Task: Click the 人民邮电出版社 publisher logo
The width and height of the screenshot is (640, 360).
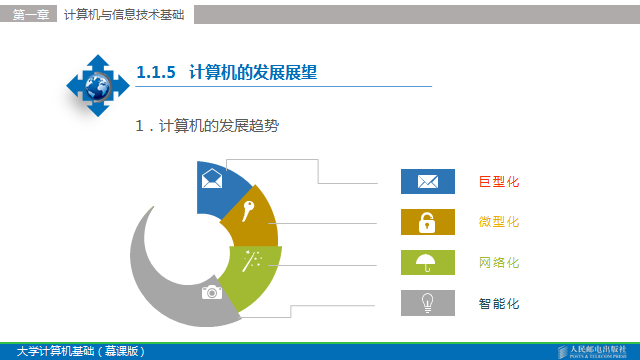Action: pyautogui.click(x=592, y=351)
